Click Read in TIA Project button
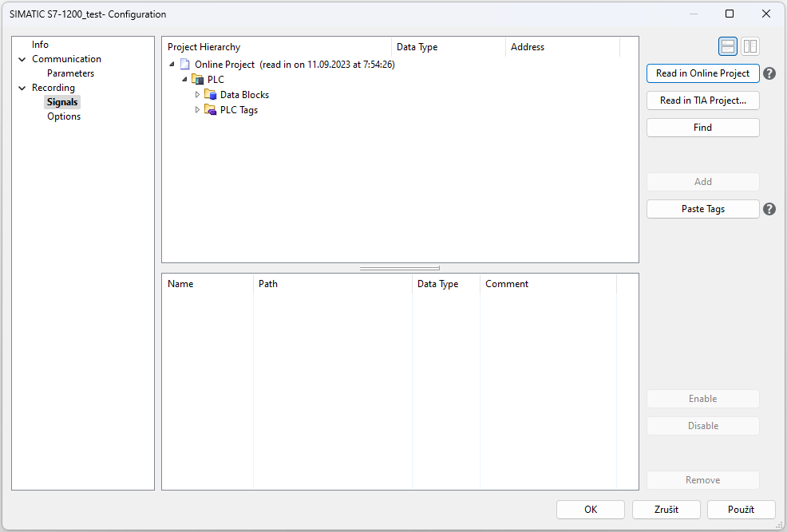The width and height of the screenshot is (787, 532). pyautogui.click(x=702, y=100)
